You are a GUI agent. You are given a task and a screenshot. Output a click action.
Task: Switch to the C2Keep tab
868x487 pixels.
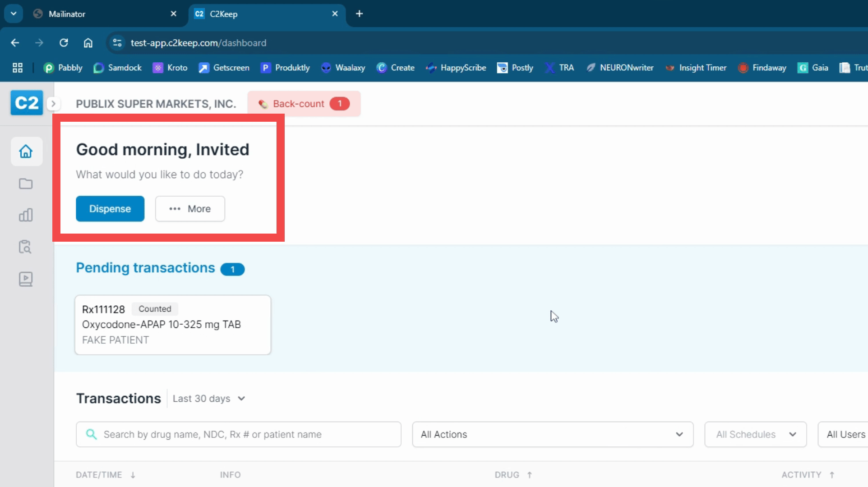click(x=267, y=14)
